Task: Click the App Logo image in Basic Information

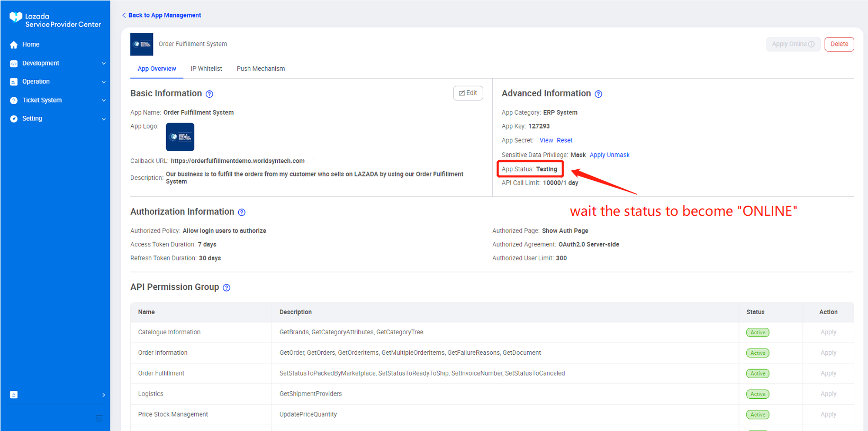Action: (x=180, y=137)
